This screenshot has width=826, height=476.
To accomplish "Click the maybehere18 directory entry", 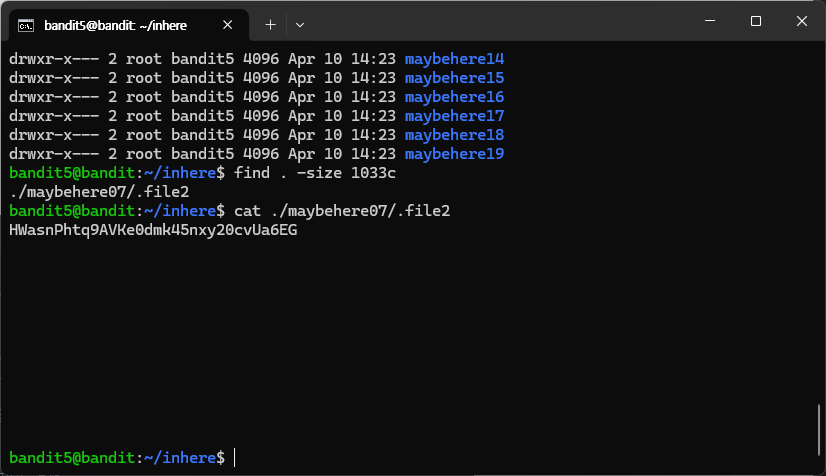I will (454, 135).
